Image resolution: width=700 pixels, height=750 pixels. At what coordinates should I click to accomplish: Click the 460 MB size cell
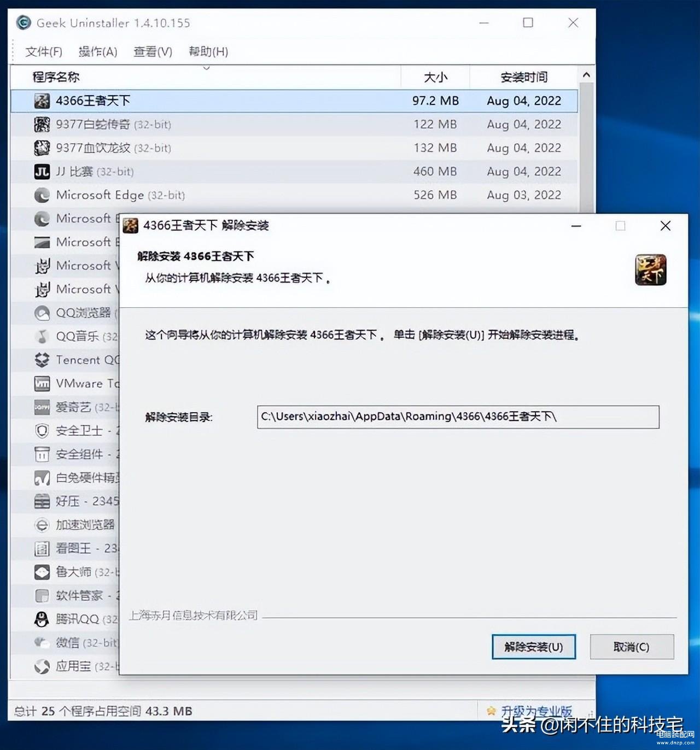pos(435,172)
